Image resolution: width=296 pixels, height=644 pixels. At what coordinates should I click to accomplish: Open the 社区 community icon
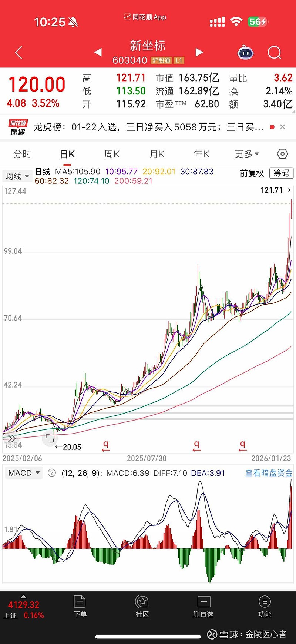(142, 607)
